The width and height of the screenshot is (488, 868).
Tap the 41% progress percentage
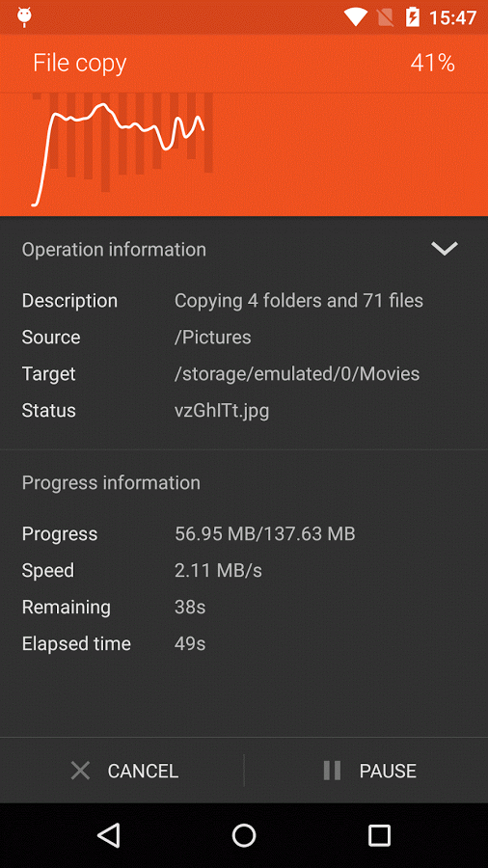click(433, 63)
